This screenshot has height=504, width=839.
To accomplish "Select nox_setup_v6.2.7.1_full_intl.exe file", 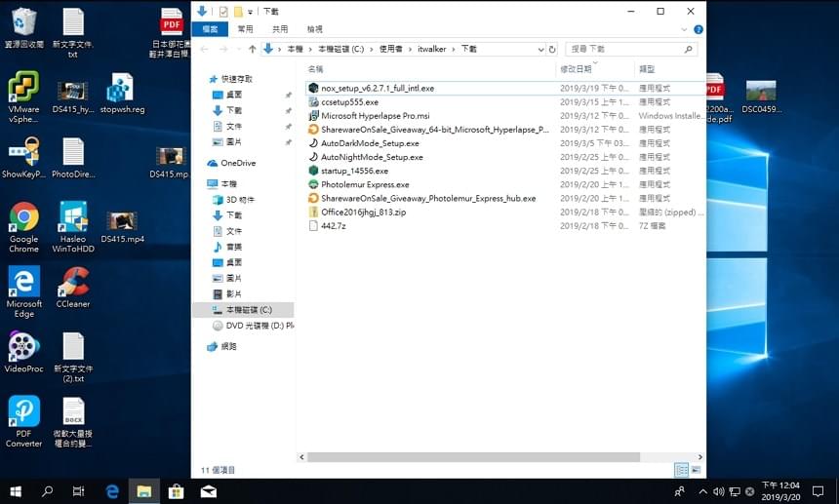I will [378, 88].
